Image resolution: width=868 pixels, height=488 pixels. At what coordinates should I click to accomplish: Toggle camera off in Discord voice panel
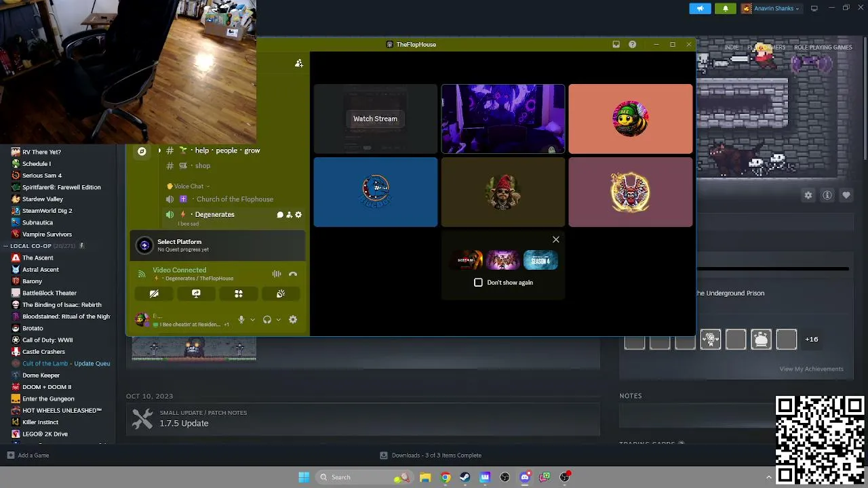[x=154, y=293]
